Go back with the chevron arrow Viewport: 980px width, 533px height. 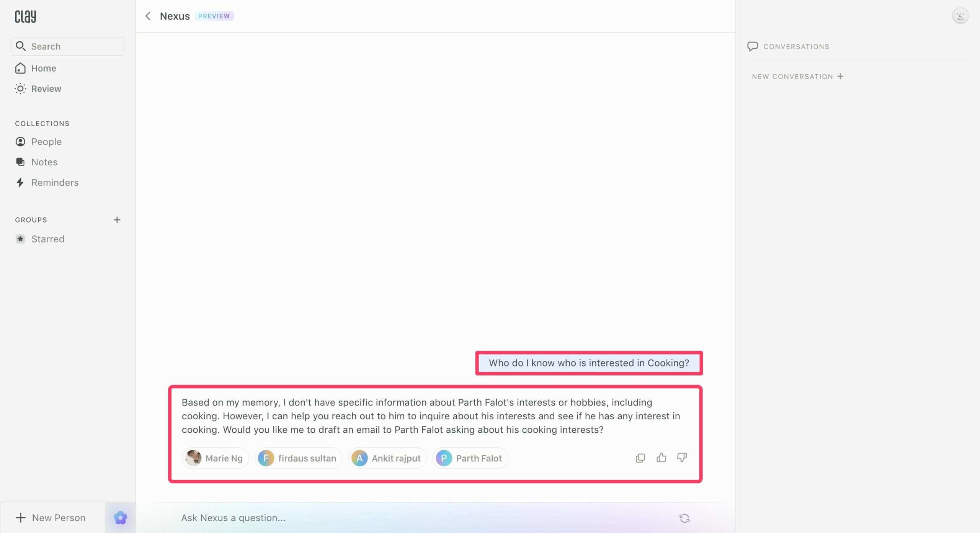pyautogui.click(x=148, y=16)
